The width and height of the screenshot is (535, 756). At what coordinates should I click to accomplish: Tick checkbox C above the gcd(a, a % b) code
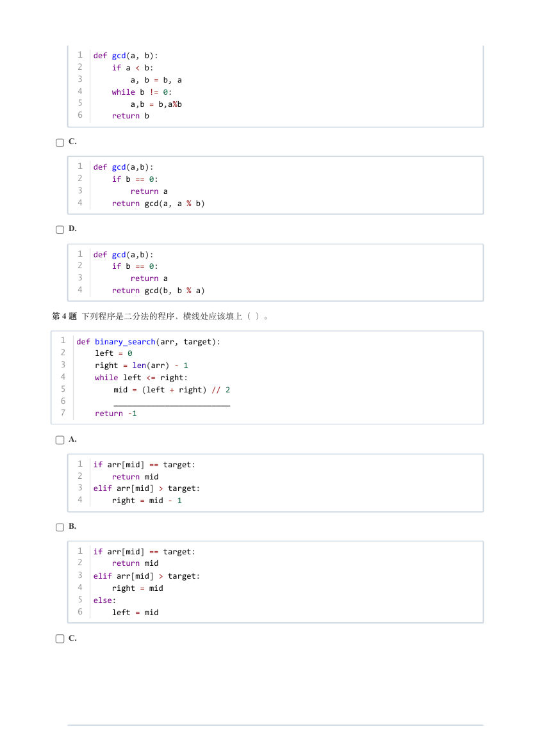pos(60,143)
